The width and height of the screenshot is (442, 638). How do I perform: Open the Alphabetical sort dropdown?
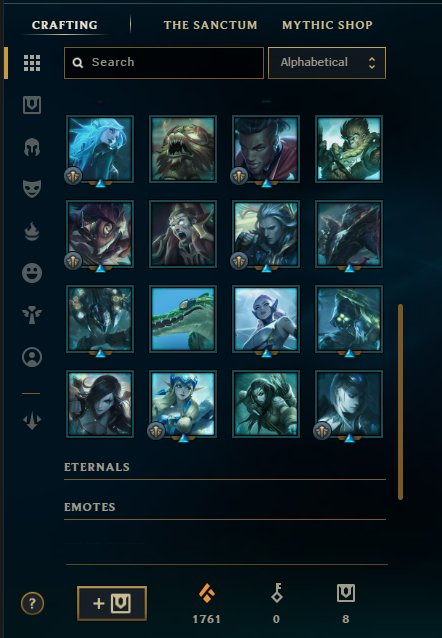(327, 63)
